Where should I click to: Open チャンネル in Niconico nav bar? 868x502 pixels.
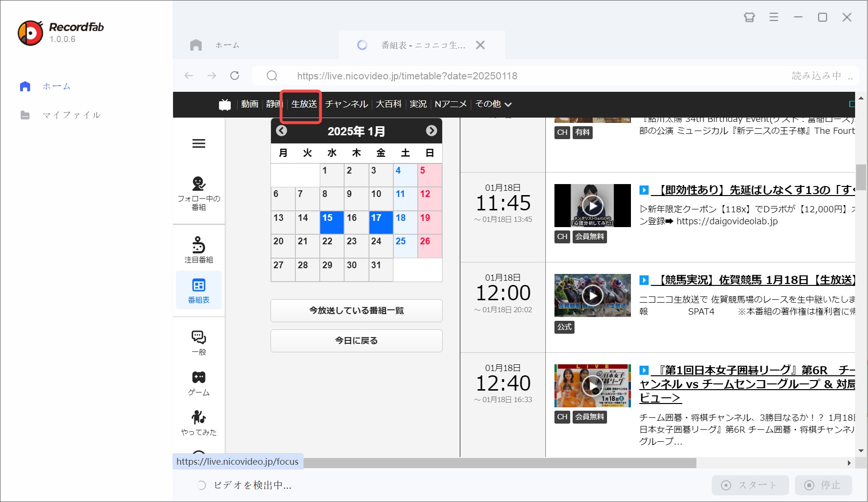[x=347, y=104]
